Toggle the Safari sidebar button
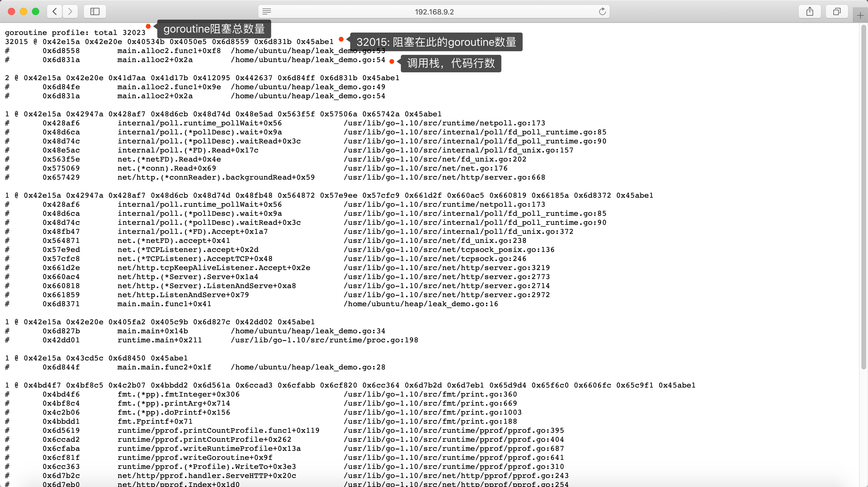The image size is (868, 487). [x=95, y=11]
